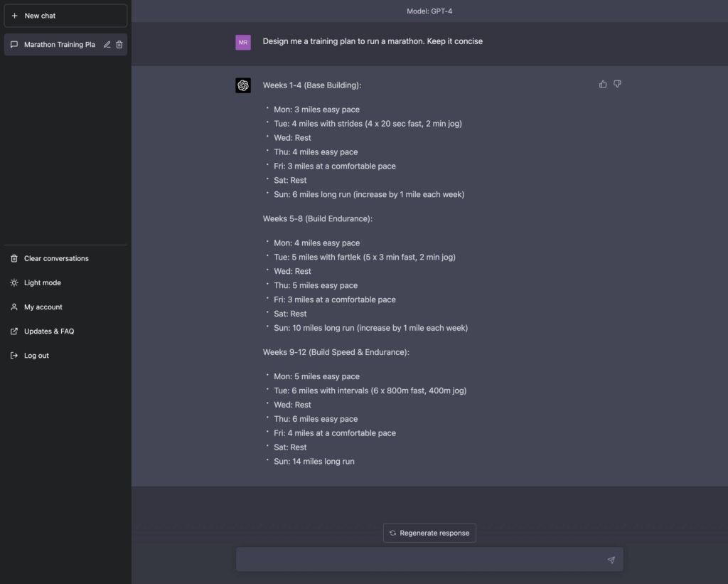
Task: Click the plus icon beside New chat
Action: click(x=15, y=16)
